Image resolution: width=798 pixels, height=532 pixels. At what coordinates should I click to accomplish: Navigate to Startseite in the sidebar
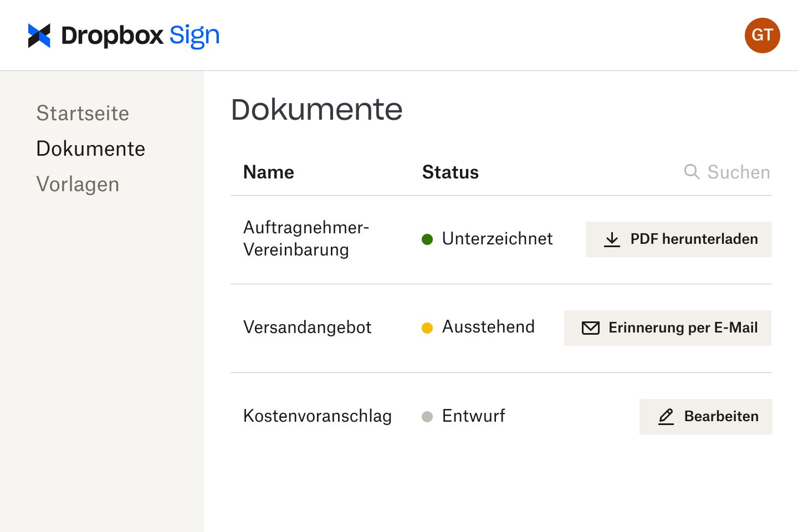click(83, 114)
